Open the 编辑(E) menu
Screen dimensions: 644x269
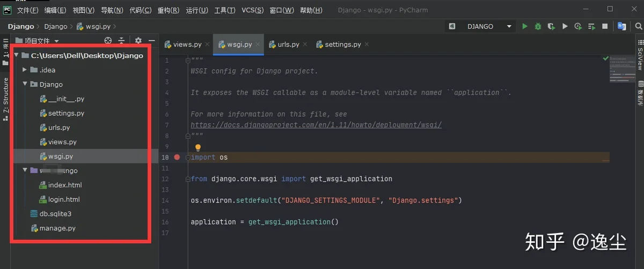(55, 10)
